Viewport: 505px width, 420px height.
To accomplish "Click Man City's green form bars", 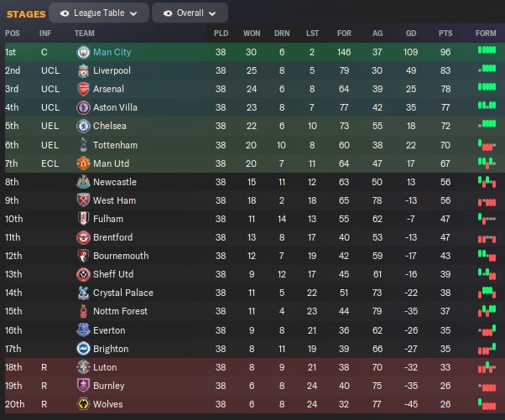I will pos(487,52).
